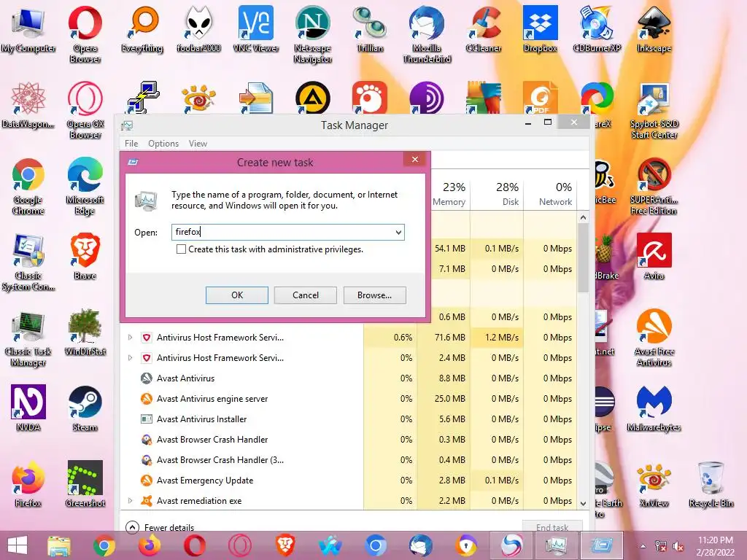Select the Avast Antivirus engine server process
Image resolution: width=747 pixels, height=560 pixels.
click(349, 399)
